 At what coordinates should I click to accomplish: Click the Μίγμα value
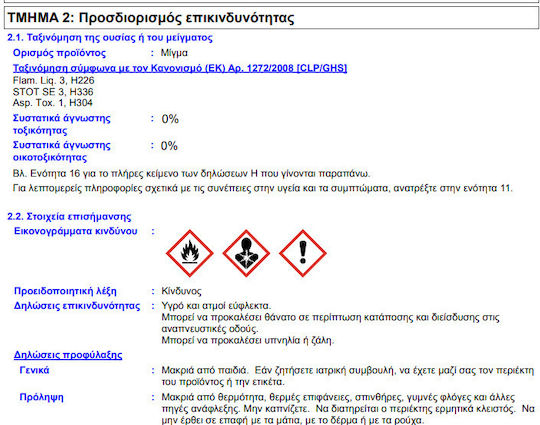pos(174,53)
